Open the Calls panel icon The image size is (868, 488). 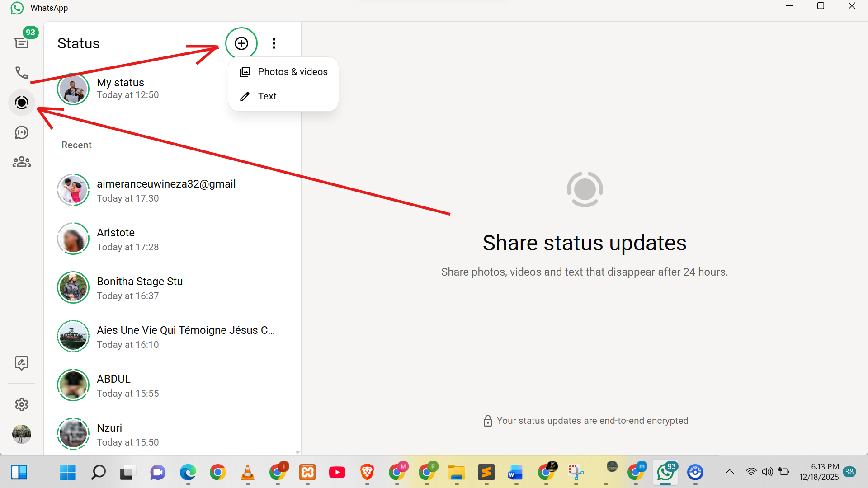click(22, 72)
